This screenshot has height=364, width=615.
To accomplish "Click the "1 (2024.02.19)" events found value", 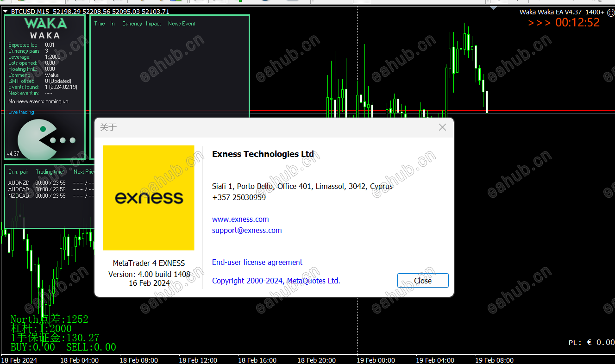I will tap(61, 87).
